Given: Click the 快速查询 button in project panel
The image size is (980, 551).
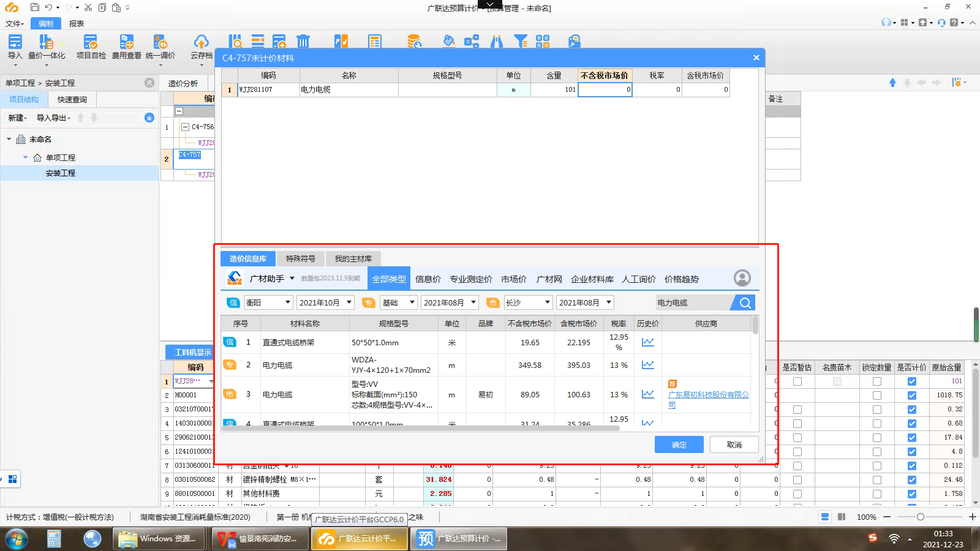Looking at the screenshot, I should 72,99.
